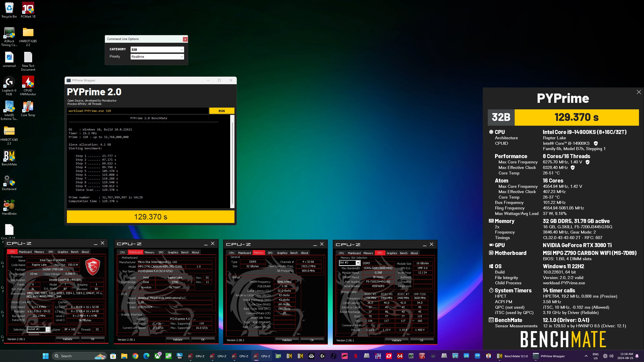Screen dimensions: 644x362
Task: Open the Netflix taskbar icon
Action: [356, 356]
